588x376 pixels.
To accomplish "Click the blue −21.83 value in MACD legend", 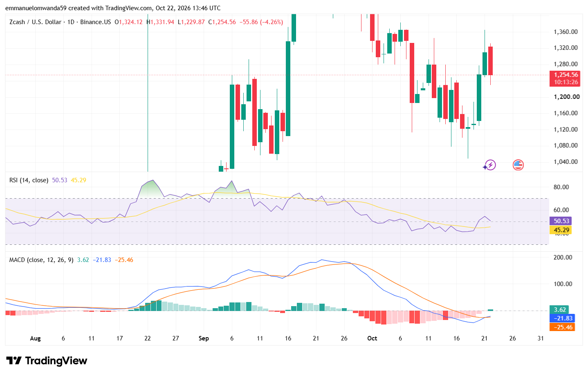I will (102, 260).
